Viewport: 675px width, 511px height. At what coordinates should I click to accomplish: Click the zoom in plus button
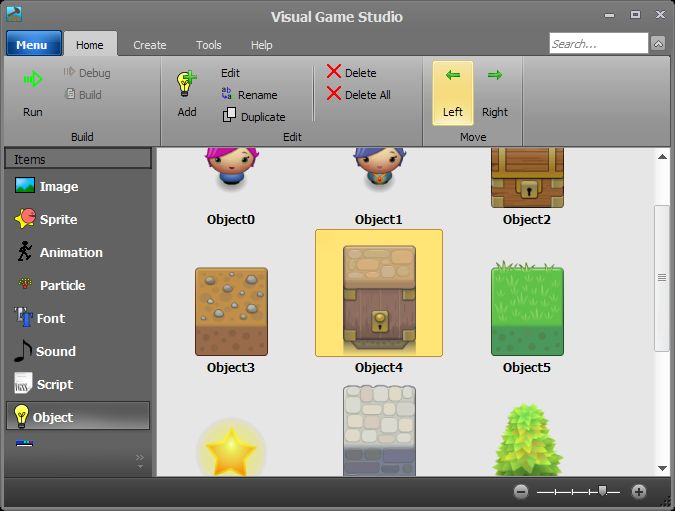click(x=639, y=492)
